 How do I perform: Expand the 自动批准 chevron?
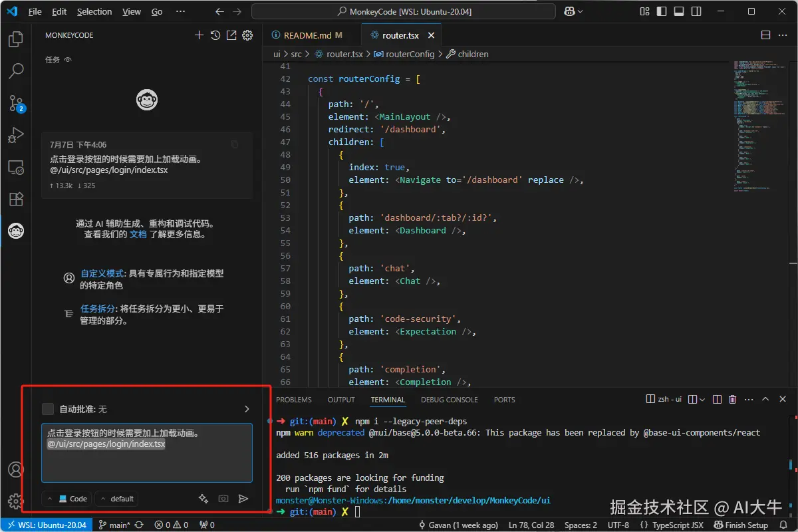(247, 409)
